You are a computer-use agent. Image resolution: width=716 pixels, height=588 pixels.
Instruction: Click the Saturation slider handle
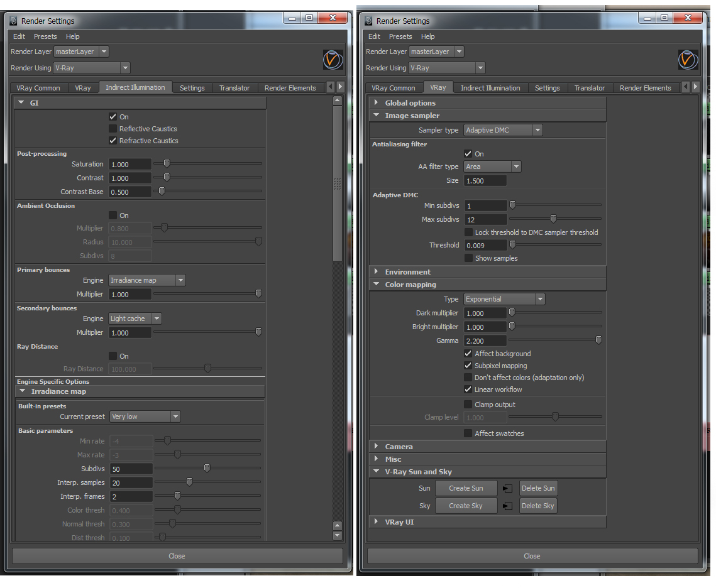pos(167,163)
